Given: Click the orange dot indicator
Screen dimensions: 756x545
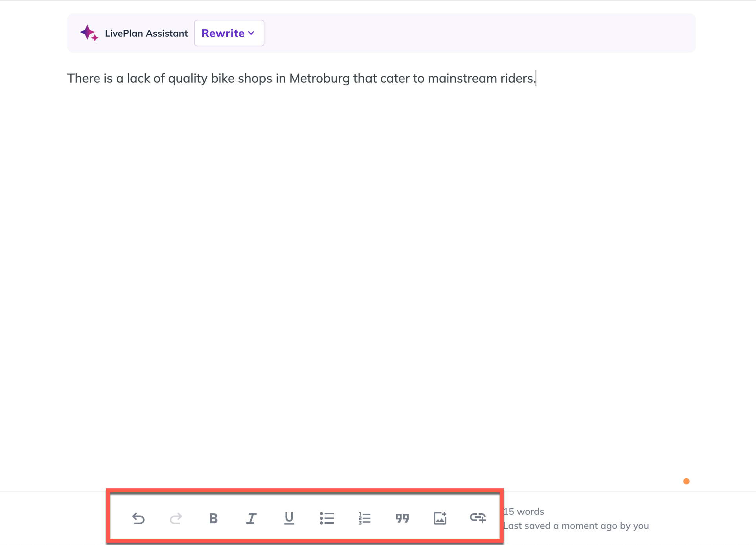Looking at the screenshot, I should click(686, 481).
